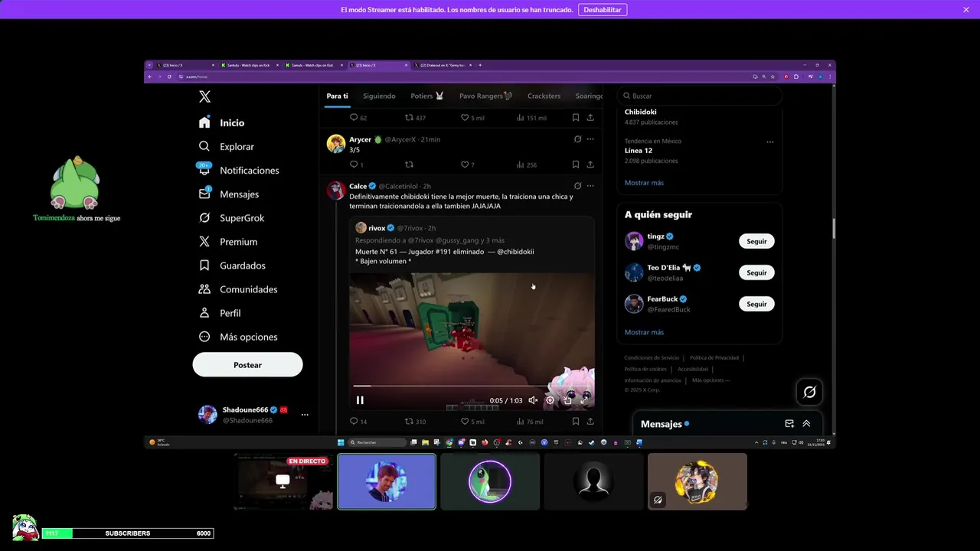Expand the Mensajes drawer
Viewport: 980px width, 551px height.
(x=806, y=424)
